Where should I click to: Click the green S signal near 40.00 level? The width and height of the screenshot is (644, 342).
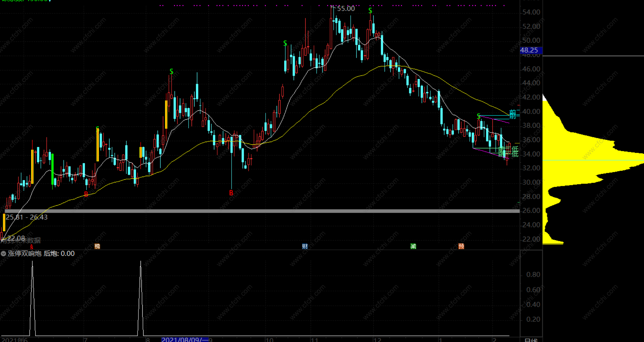(x=479, y=116)
